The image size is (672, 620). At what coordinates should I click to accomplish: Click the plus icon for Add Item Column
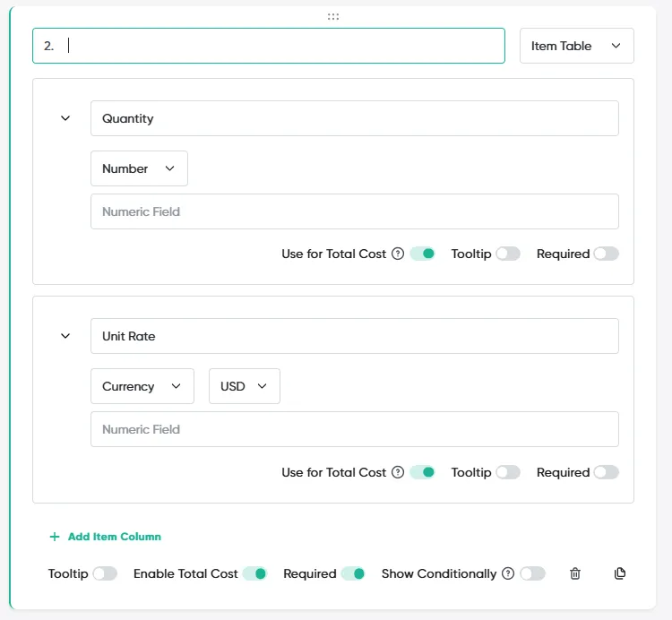coord(55,537)
